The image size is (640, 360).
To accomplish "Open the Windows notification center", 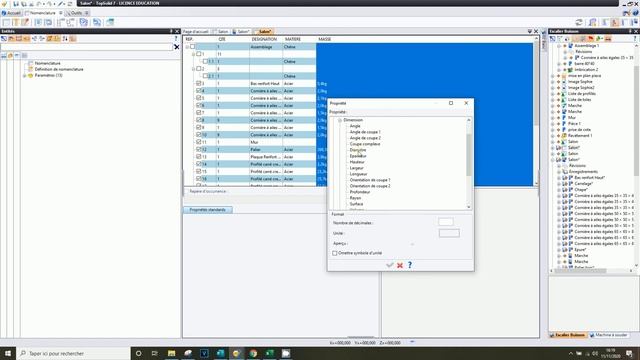I will pos(629,353).
